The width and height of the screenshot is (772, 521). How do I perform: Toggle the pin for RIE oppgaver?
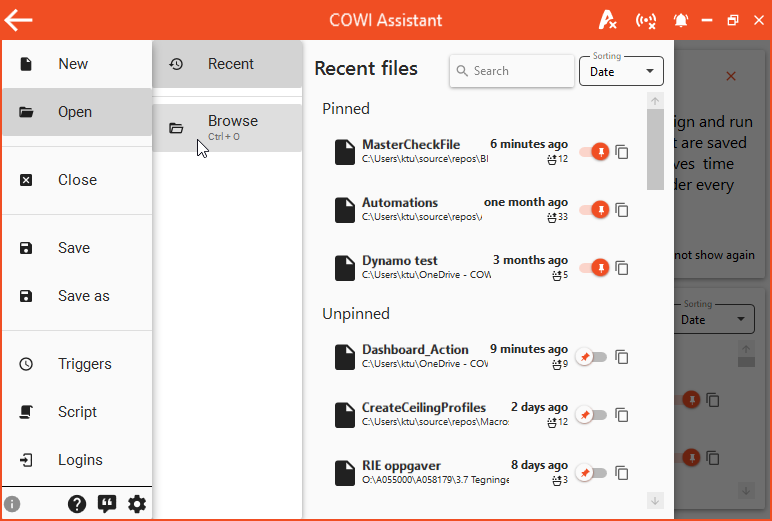click(x=593, y=472)
